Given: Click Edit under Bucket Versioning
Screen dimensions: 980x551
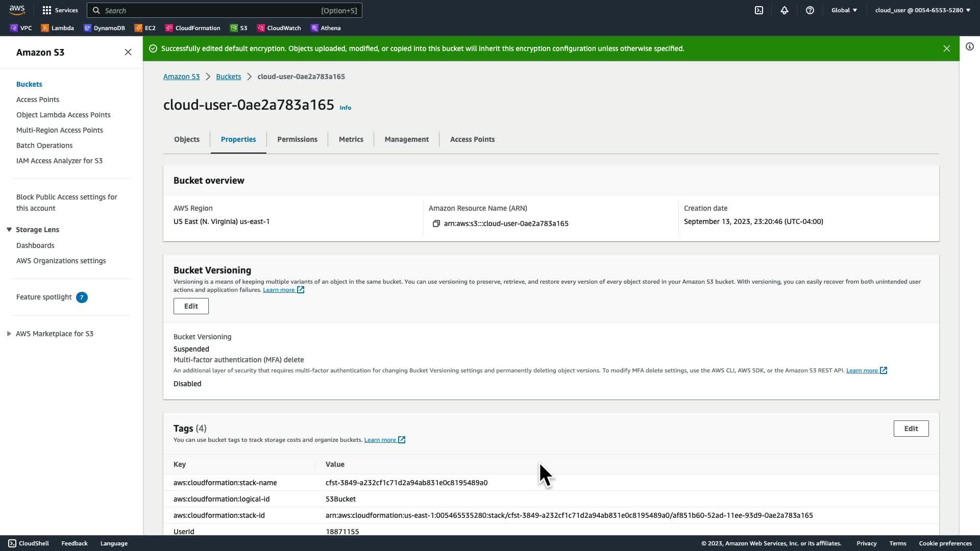Looking at the screenshot, I should pyautogui.click(x=191, y=306).
